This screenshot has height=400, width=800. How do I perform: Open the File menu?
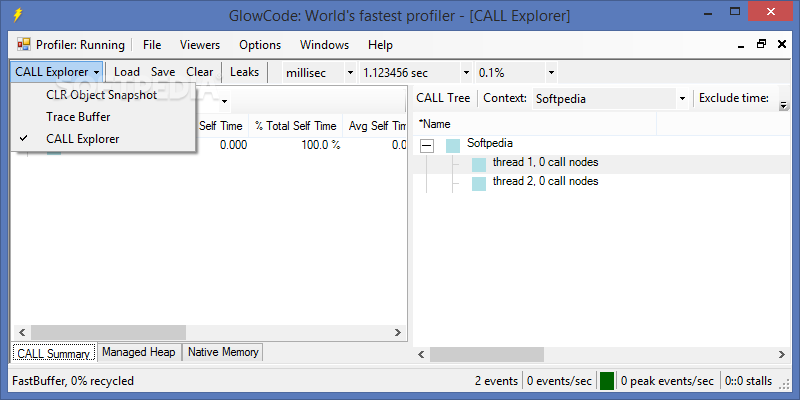[152, 45]
